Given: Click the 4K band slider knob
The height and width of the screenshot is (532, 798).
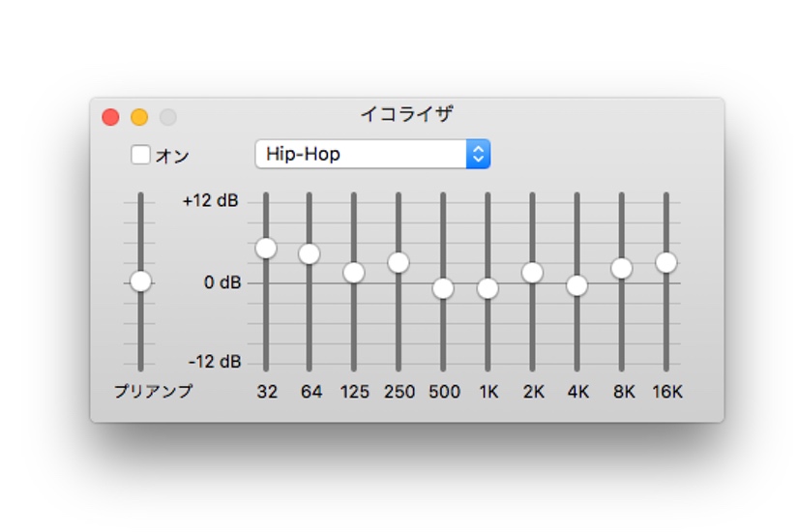Looking at the screenshot, I should click(576, 285).
